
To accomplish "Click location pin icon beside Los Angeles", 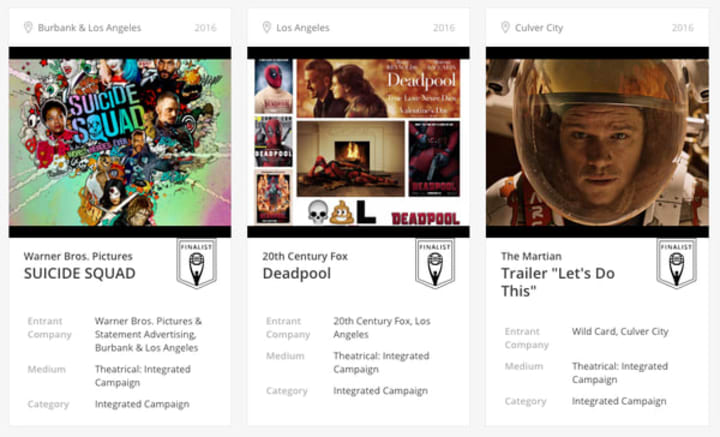I will (x=267, y=28).
